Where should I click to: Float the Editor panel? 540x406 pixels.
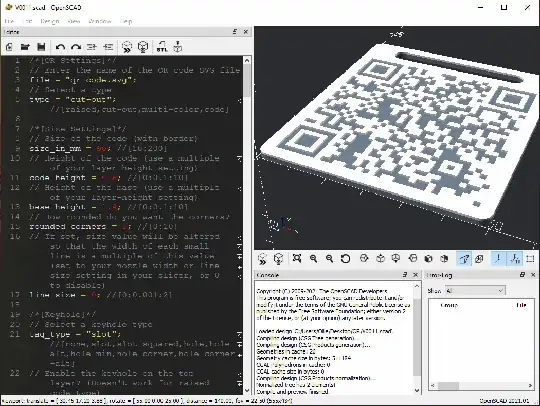coord(235,32)
